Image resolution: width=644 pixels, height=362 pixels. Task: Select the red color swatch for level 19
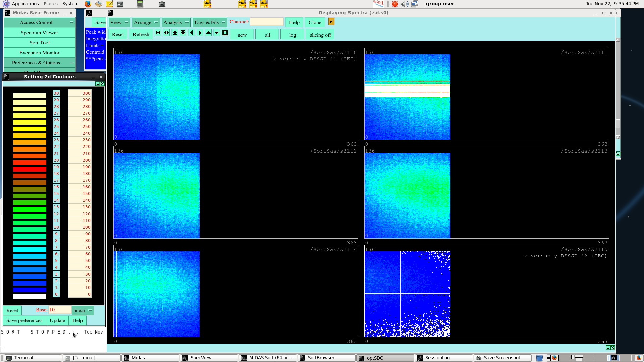click(x=30, y=169)
